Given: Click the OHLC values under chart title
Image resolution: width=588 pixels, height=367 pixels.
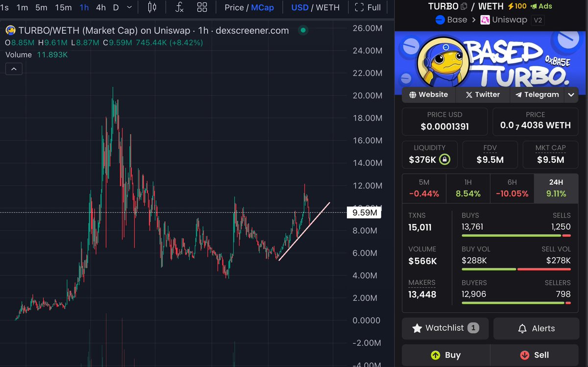Looking at the screenshot, I should 104,43.
